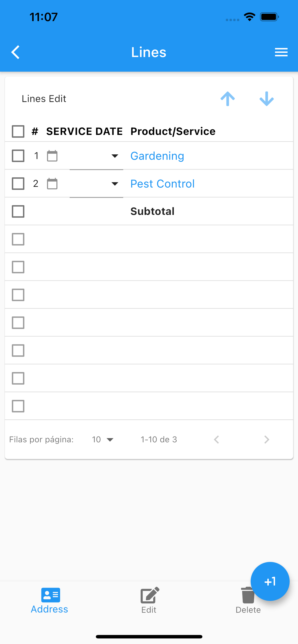The height and width of the screenshot is (644, 298).
Task: Go to the next page of rows
Action: click(x=267, y=440)
